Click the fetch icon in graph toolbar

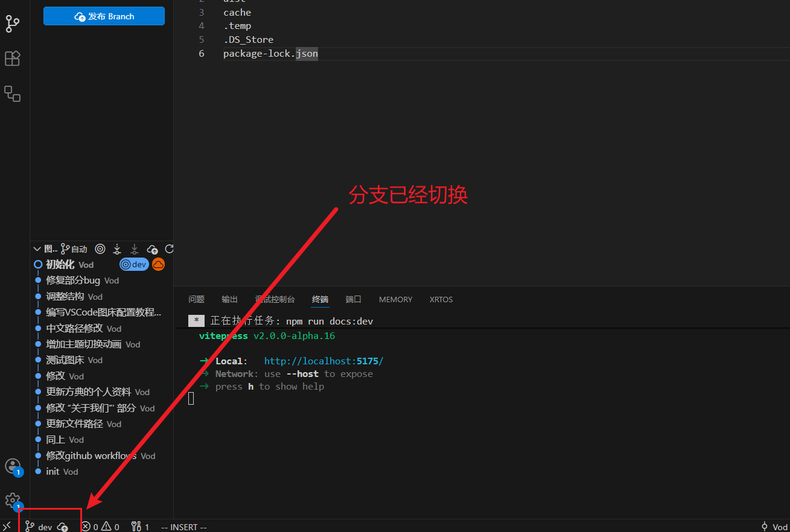click(x=117, y=249)
